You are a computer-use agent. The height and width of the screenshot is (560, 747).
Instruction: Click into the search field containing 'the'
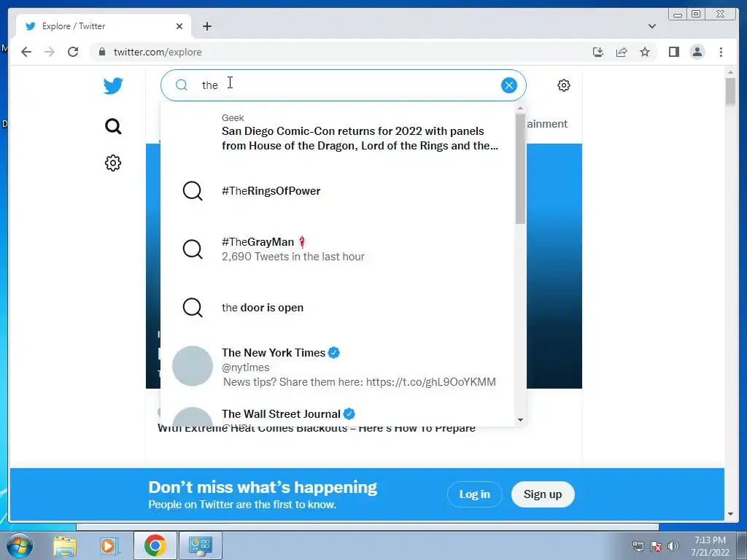[344, 85]
